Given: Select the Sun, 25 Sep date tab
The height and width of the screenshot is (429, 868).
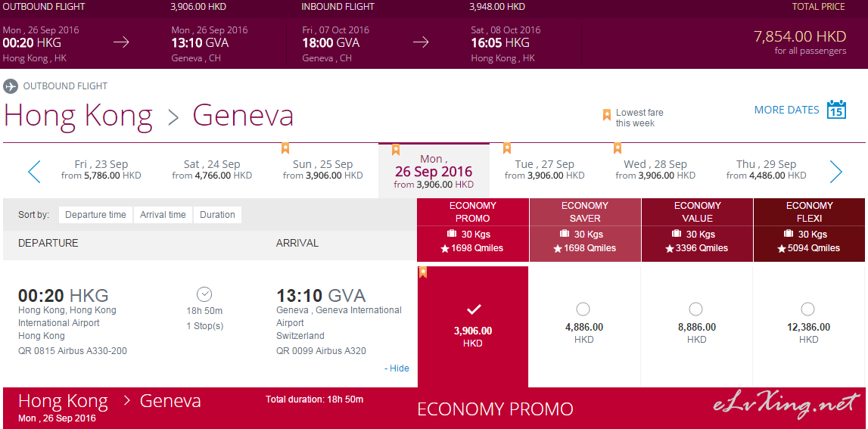Looking at the screenshot, I should 322,169.
